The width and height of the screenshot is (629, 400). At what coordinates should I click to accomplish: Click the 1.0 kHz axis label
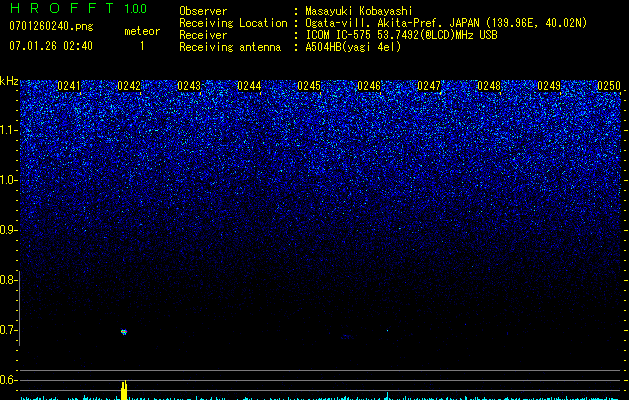[x=8, y=180]
